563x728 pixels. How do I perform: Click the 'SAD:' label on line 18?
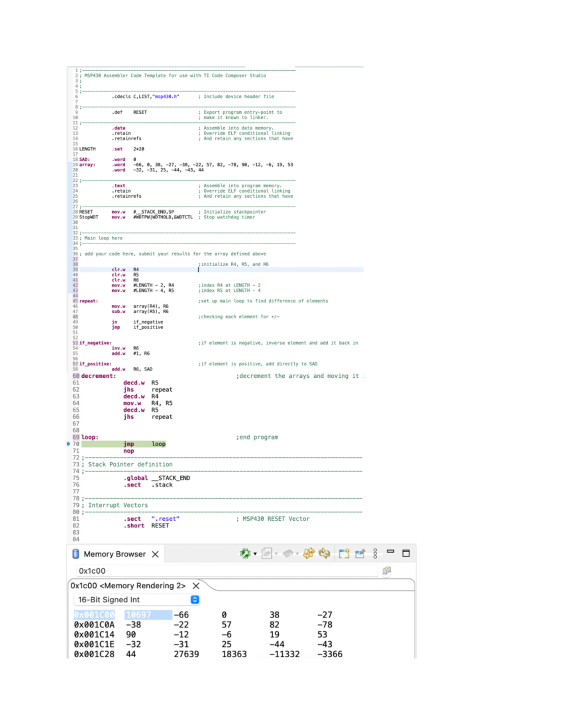(x=84, y=159)
